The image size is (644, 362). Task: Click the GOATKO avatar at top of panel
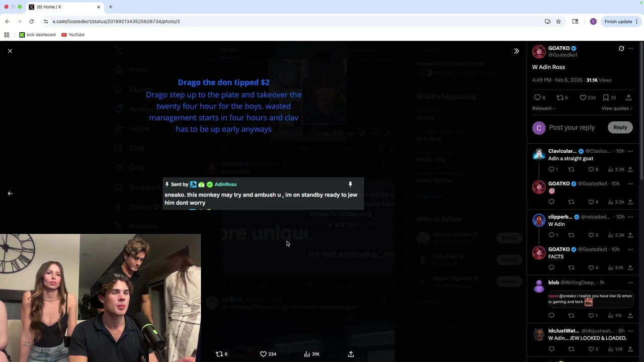click(539, 51)
